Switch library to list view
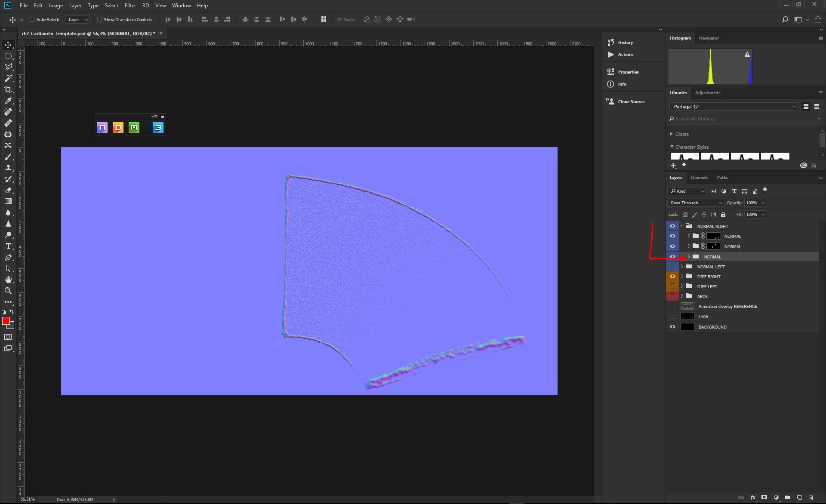This screenshot has width=826, height=504. click(817, 107)
